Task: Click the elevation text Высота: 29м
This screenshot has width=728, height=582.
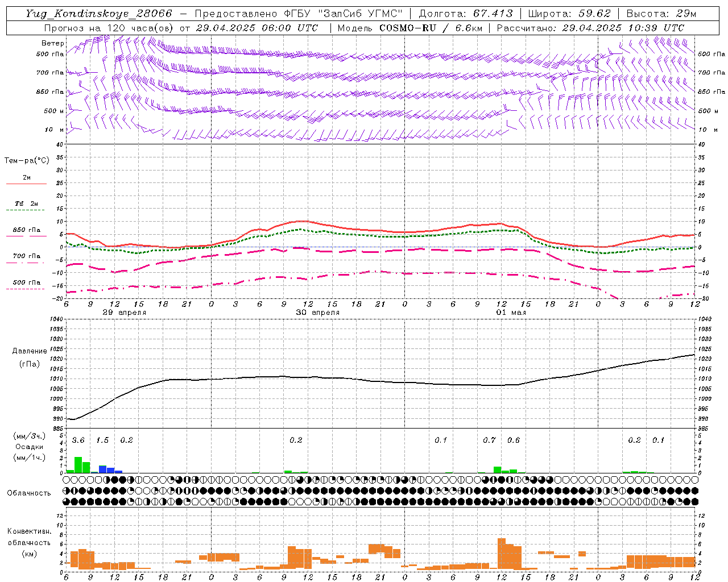Action: click(x=661, y=14)
